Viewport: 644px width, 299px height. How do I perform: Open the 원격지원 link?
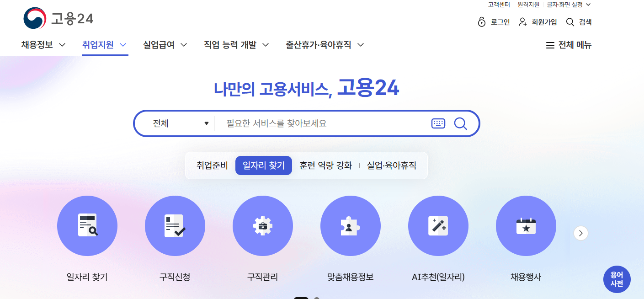pos(528,5)
